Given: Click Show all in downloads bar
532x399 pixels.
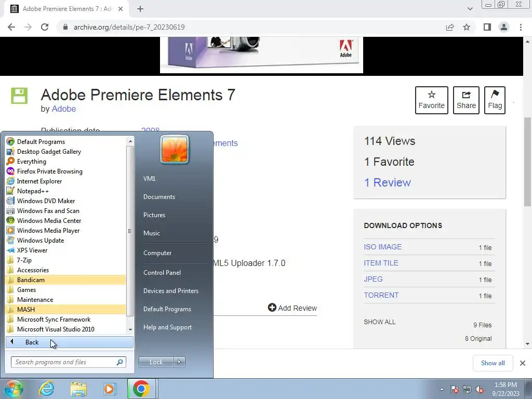Looking at the screenshot, I should pyautogui.click(x=493, y=363).
